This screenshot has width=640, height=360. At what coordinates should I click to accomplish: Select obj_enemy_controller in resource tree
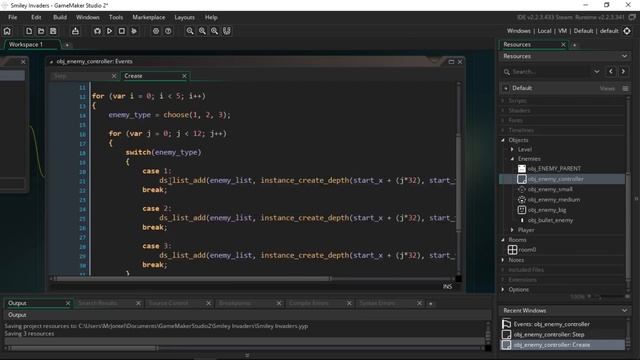[x=555, y=179]
